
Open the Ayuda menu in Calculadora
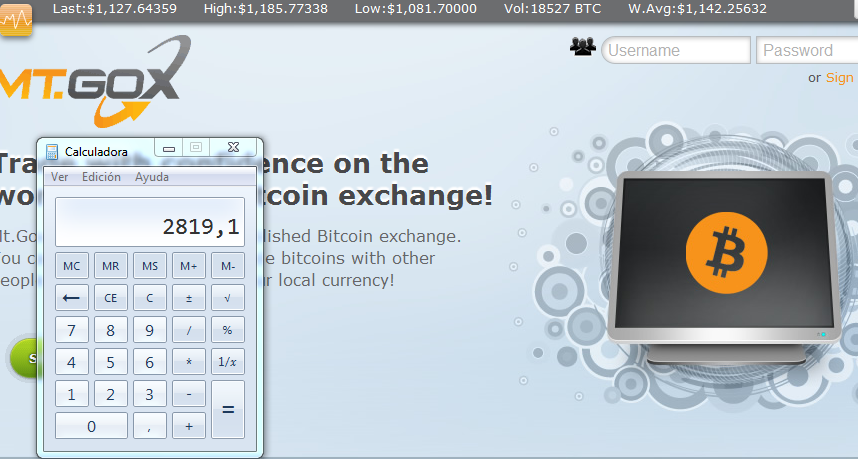click(152, 177)
